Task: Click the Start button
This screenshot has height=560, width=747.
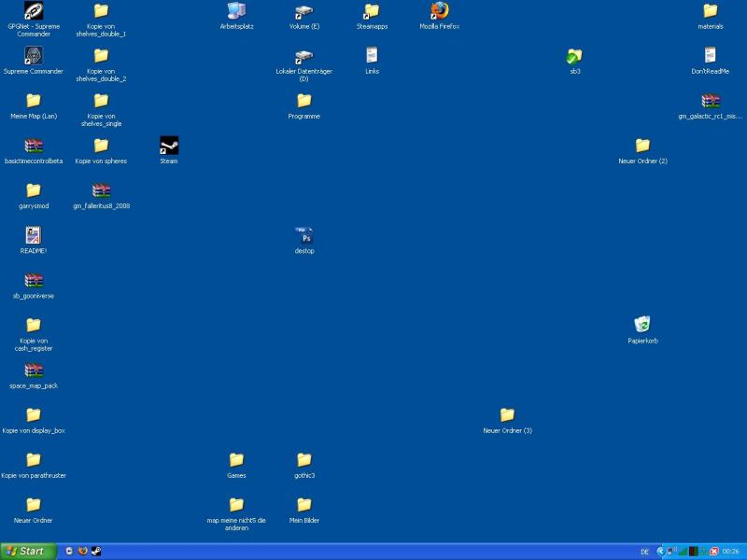Action: (x=28, y=552)
